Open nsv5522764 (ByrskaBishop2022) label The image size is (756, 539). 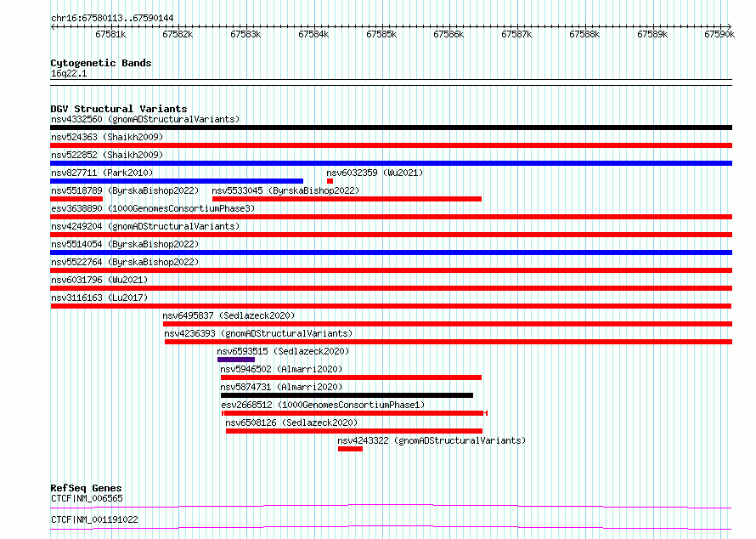click(125, 262)
